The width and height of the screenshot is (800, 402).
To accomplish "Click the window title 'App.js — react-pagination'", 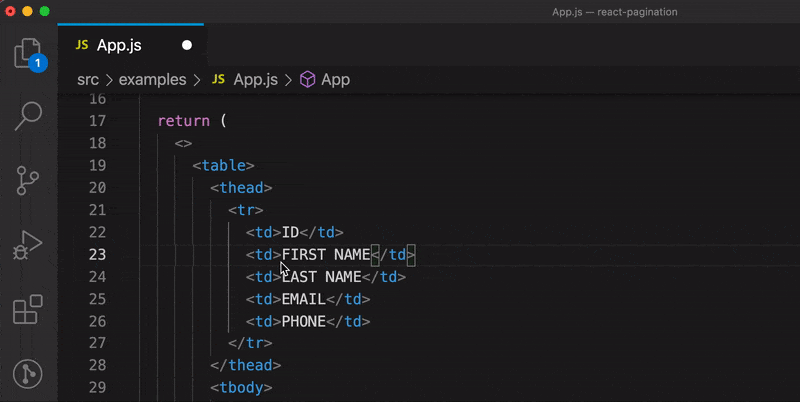I will click(615, 12).
